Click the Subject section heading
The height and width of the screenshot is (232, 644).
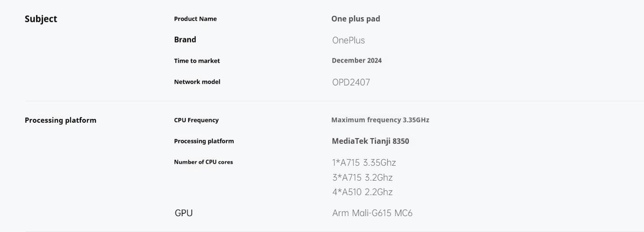(x=41, y=19)
